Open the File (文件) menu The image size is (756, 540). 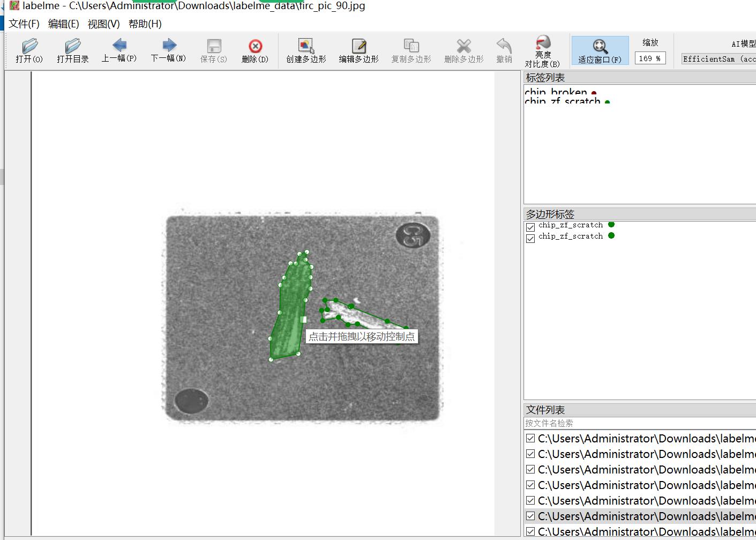tap(24, 24)
